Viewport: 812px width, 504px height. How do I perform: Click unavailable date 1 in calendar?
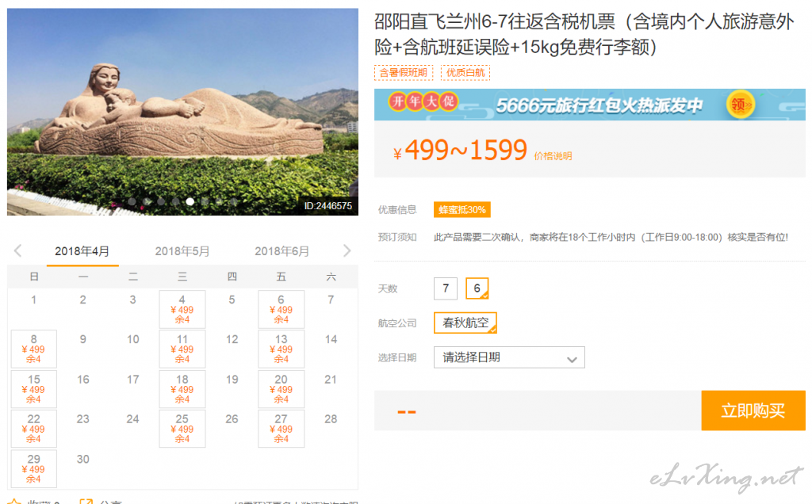[x=33, y=300]
